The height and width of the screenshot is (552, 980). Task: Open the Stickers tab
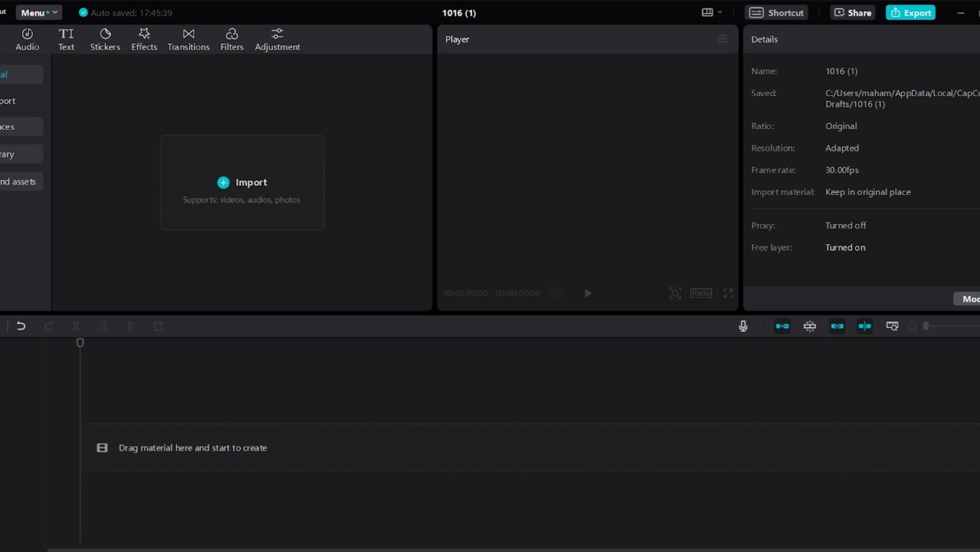[105, 39]
